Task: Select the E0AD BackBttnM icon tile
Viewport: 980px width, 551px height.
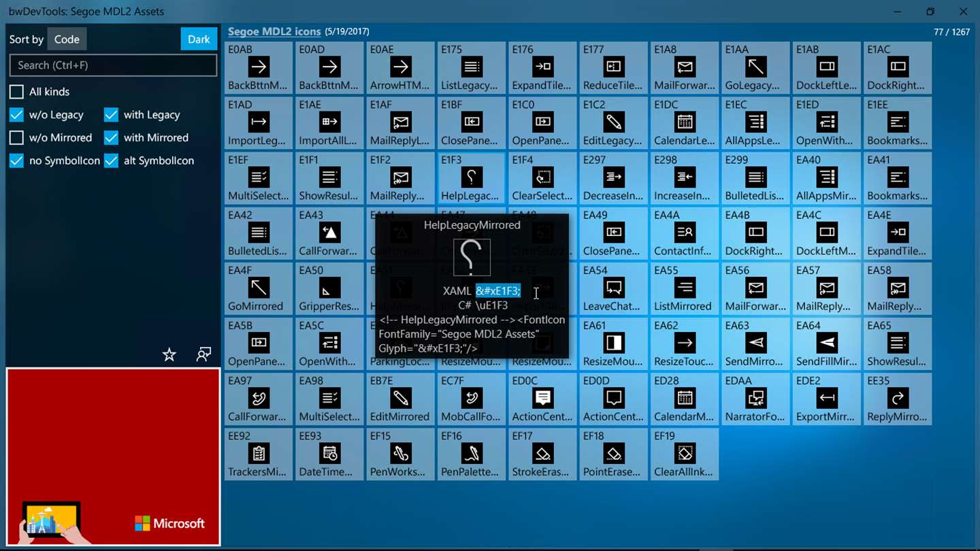Action: point(329,68)
